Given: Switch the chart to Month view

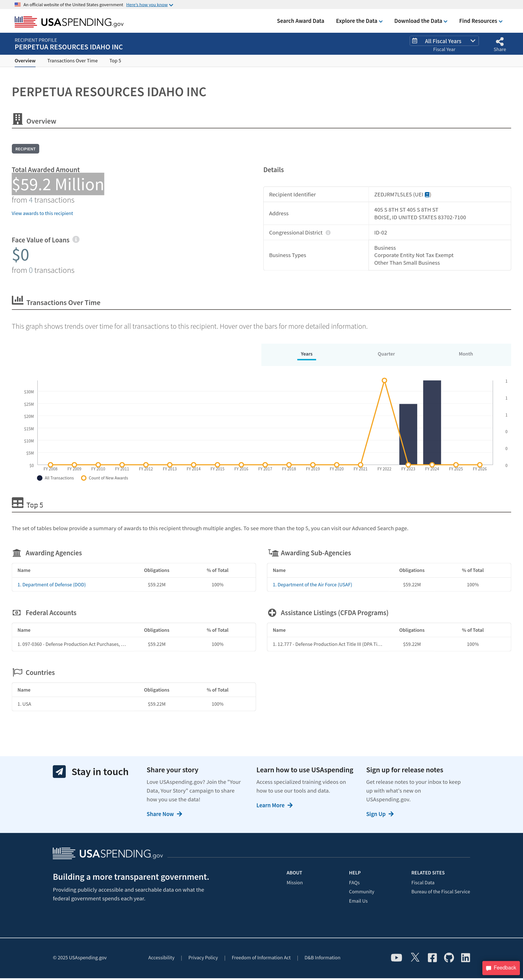Looking at the screenshot, I should coord(465,354).
